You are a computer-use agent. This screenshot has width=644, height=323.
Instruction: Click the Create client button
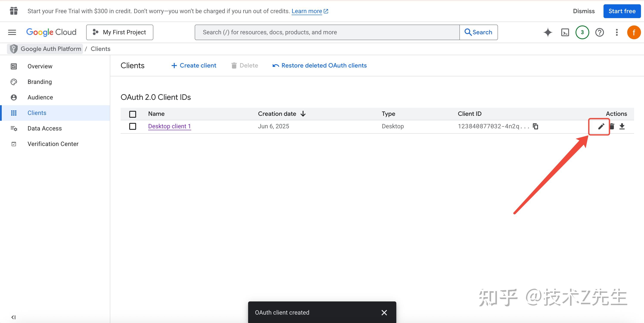tap(194, 66)
